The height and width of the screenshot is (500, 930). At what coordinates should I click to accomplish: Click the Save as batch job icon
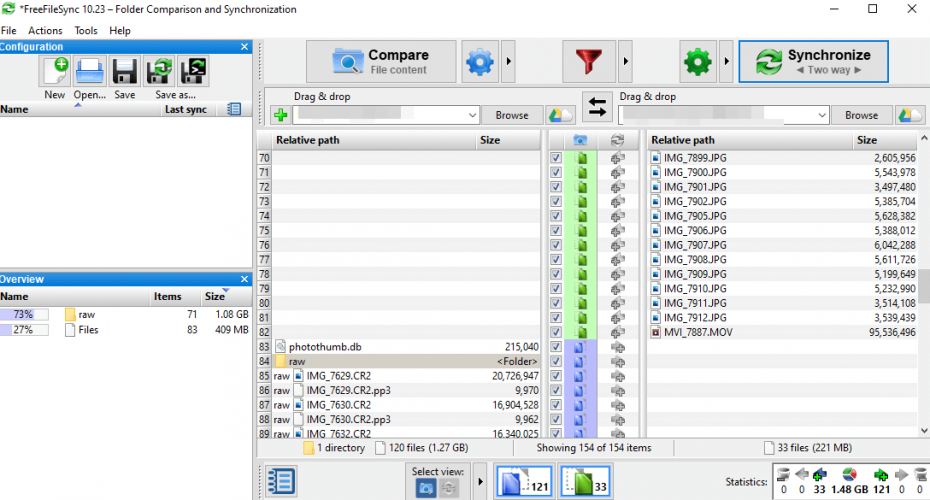point(193,71)
